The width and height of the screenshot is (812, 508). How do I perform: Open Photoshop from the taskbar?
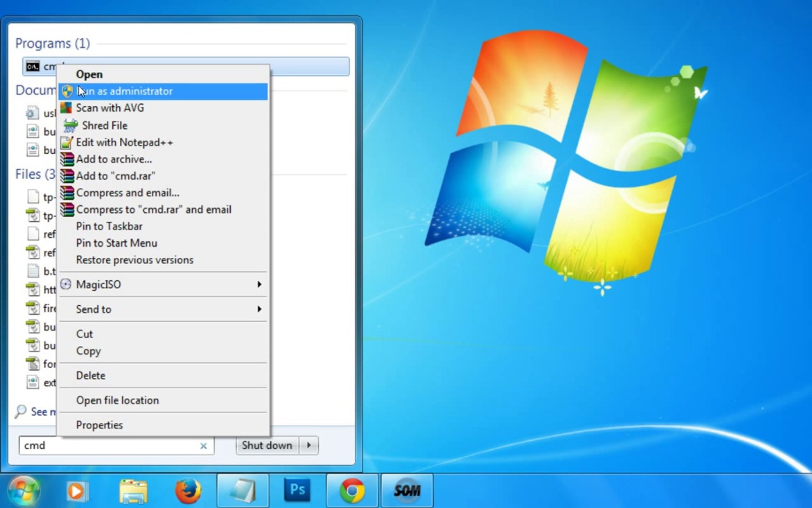pos(298,490)
